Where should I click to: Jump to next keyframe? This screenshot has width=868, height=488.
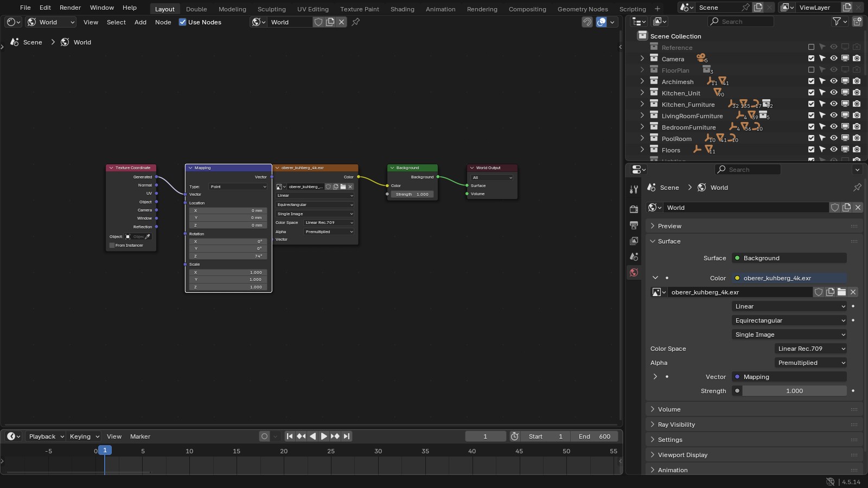coord(335,436)
